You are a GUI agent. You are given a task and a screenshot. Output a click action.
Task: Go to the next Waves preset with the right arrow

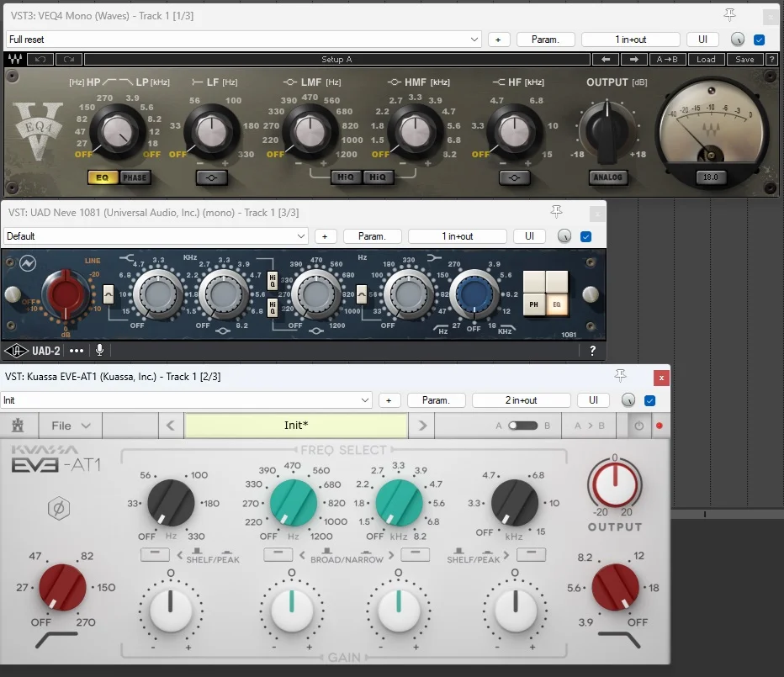634,60
